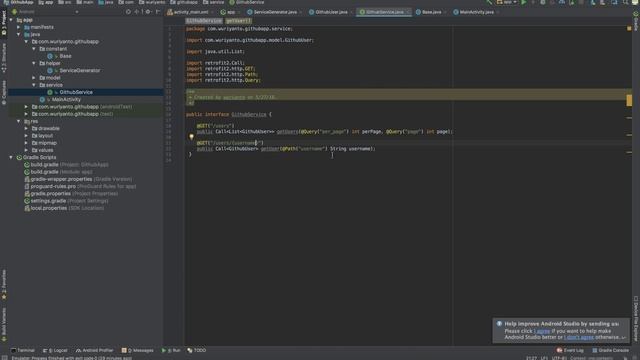Open the Logcat tool window
640x360 pixels.
point(55,350)
